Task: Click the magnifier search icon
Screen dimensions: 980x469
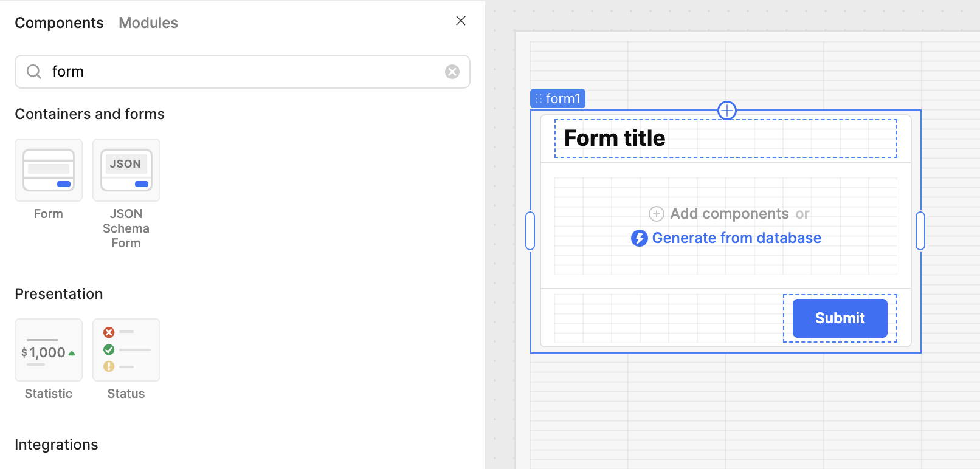Action: tap(34, 72)
